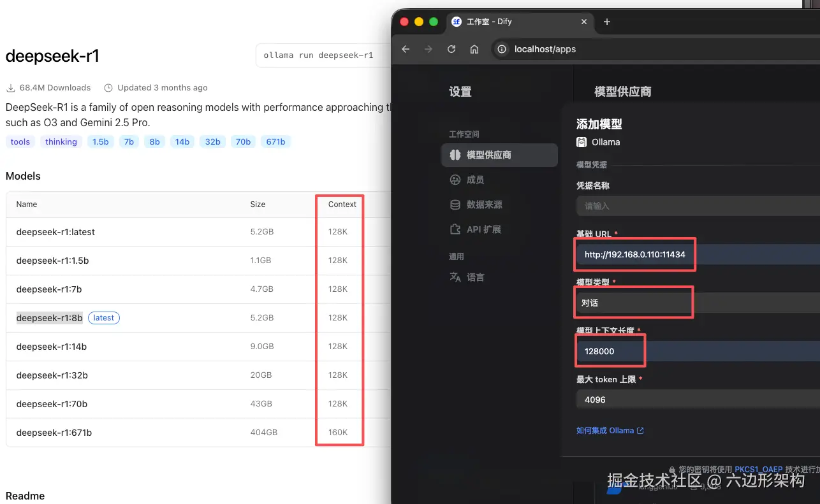The height and width of the screenshot is (504, 820).
Task: Click the 最大 token 上限 field showing 4096
Action: (x=698, y=400)
